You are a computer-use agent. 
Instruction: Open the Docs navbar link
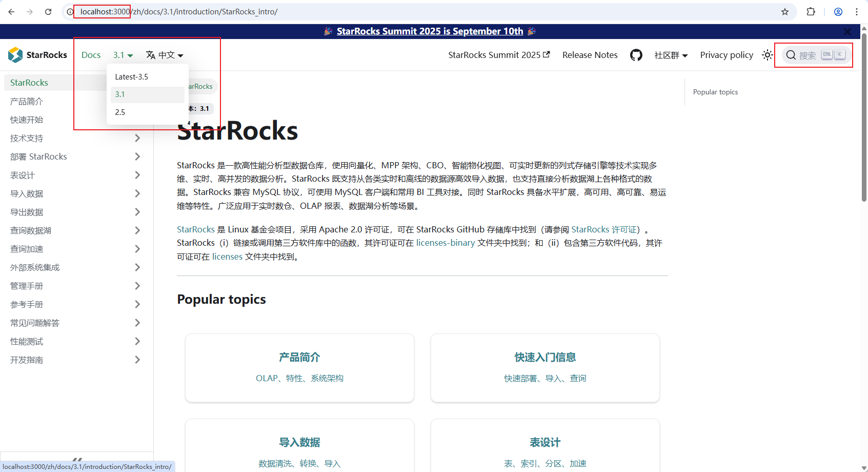91,55
